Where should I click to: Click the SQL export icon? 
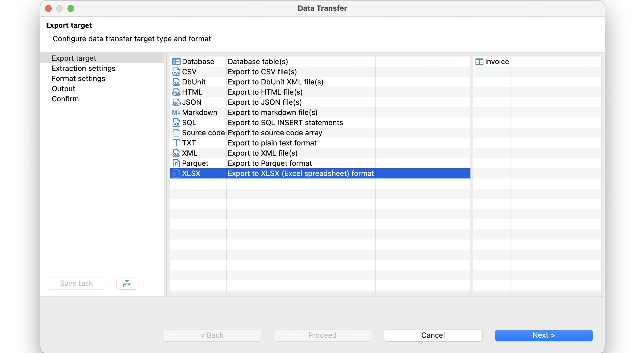pos(176,123)
